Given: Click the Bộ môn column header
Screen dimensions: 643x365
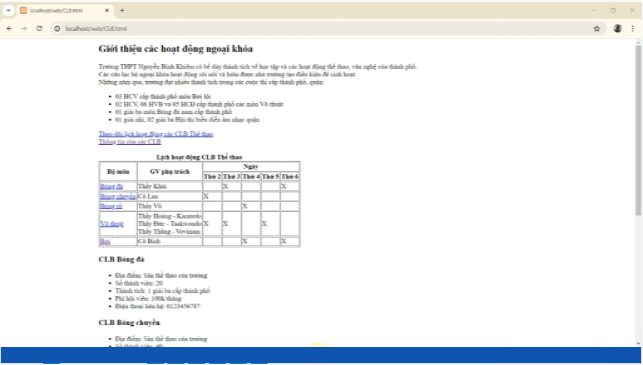Looking at the screenshot, I should pyautogui.click(x=118, y=171).
